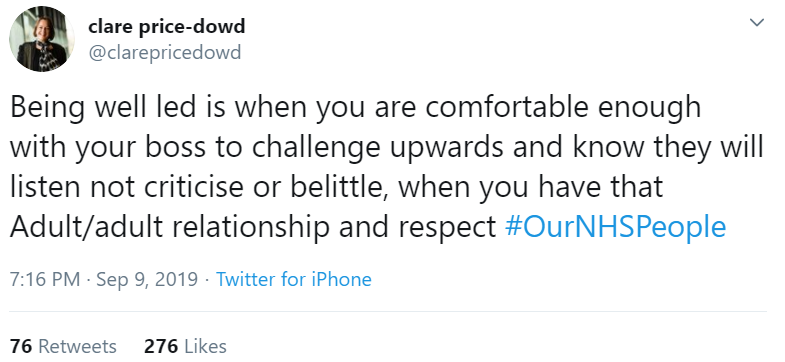Expand the tweet options chevron

[756, 23]
